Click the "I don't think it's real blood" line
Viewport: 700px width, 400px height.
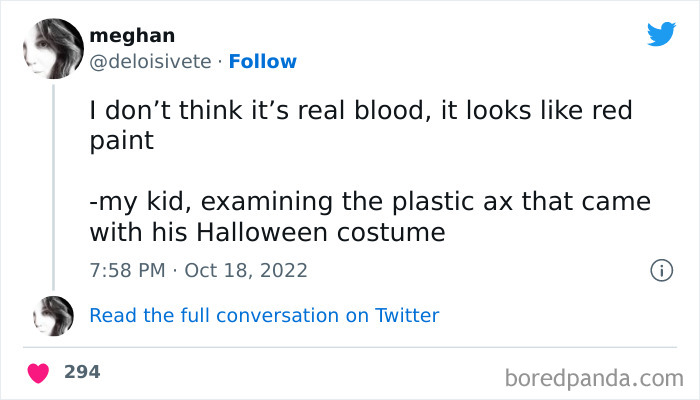coord(270,110)
